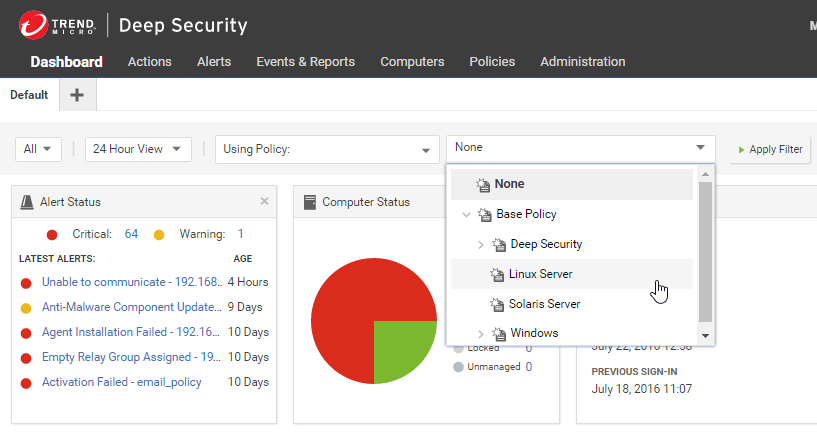This screenshot has height=435, width=817.
Task: Click the yellow dot beside Anti-Malware alert
Action: pyautogui.click(x=26, y=308)
